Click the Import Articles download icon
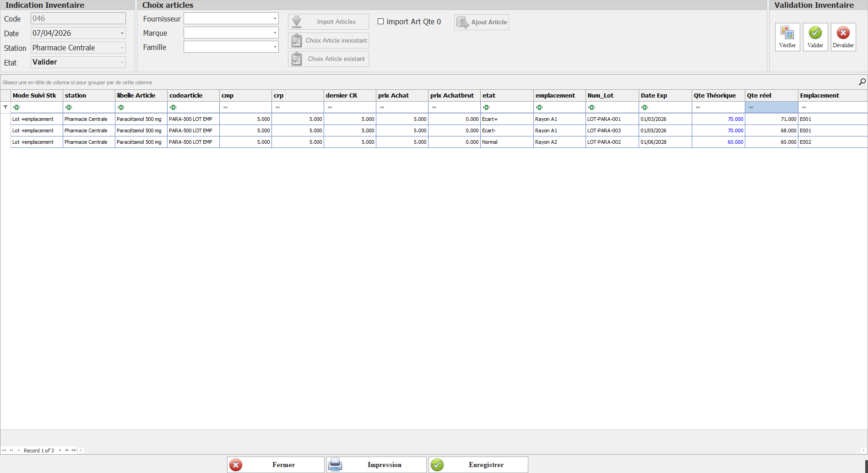 pos(297,22)
